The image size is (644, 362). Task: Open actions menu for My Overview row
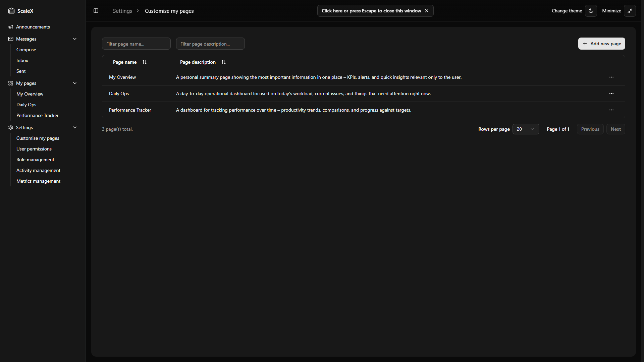click(611, 77)
